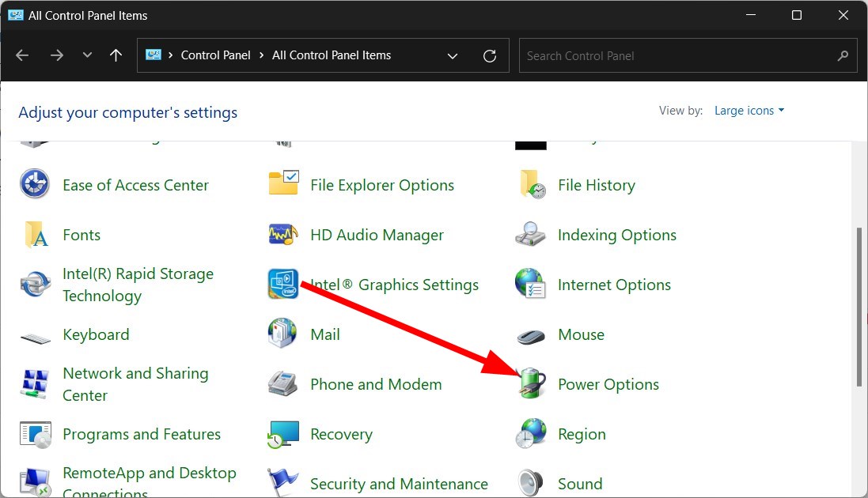Screen dimensions: 868x498
Task: Click the Control Panel breadcrumb
Action: point(215,55)
